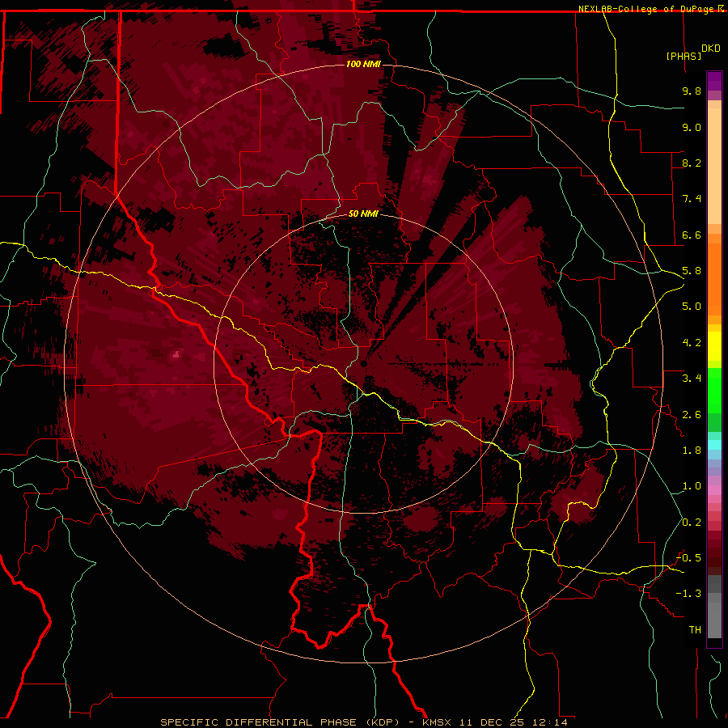Click the 2.6 value on the color scale
728x728 pixels.
coord(692,415)
